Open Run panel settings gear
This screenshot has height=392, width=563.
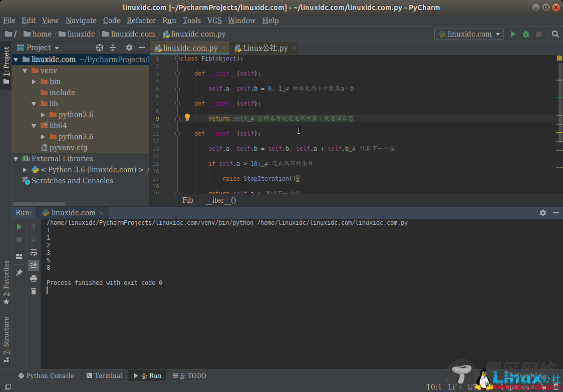pos(543,213)
